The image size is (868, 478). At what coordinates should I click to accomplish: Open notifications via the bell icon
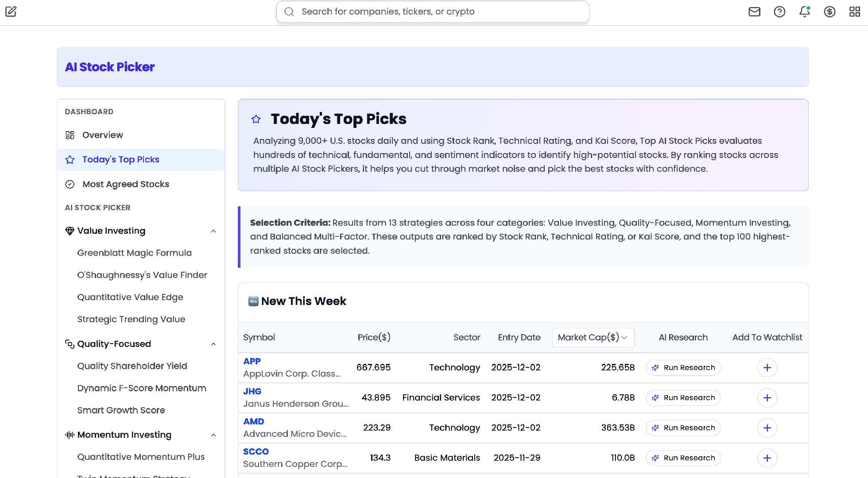point(804,12)
